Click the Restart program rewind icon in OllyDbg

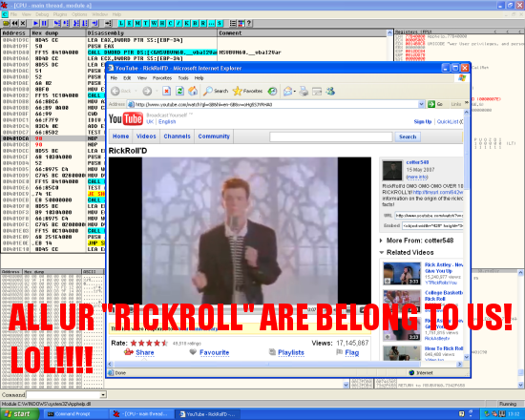click(x=14, y=23)
